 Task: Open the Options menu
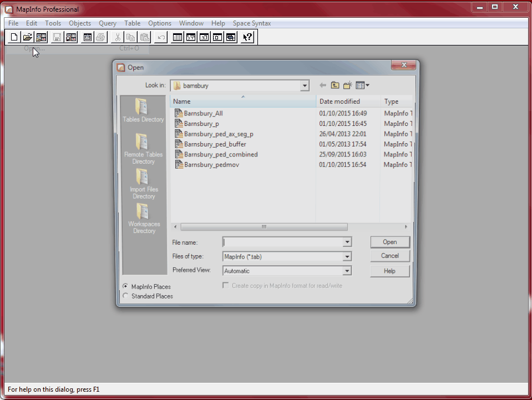click(x=159, y=23)
